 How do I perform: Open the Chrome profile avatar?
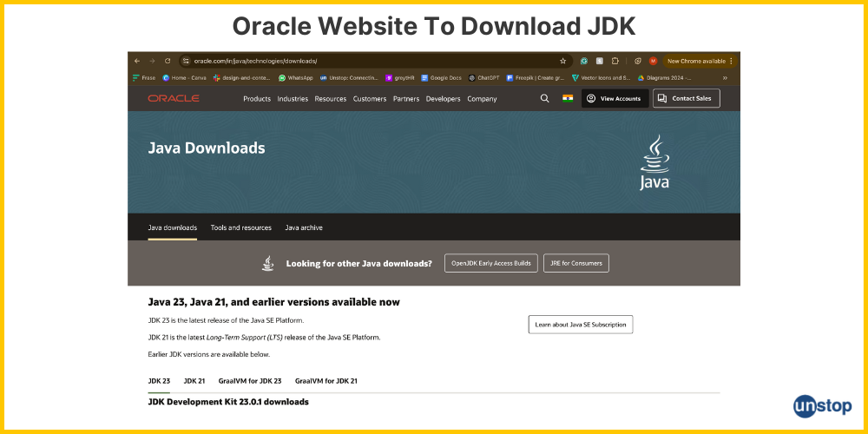653,61
